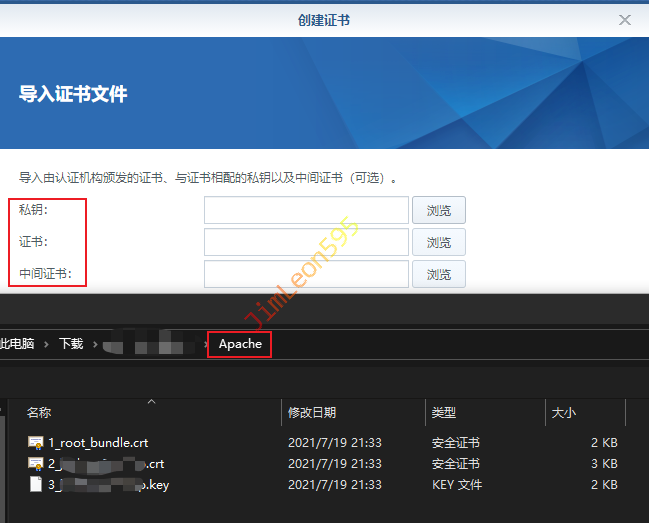Image resolution: width=649 pixels, height=523 pixels.
Task: Sort files by 大小 column
Action: pyautogui.click(x=563, y=412)
